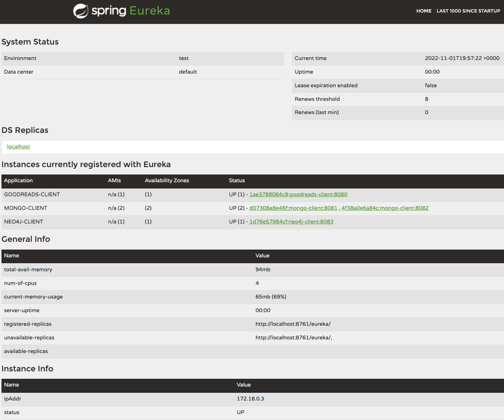Image resolution: width=504 pixels, height=420 pixels.
Task: Select the total-avail-memory row name
Action: (x=28, y=269)
